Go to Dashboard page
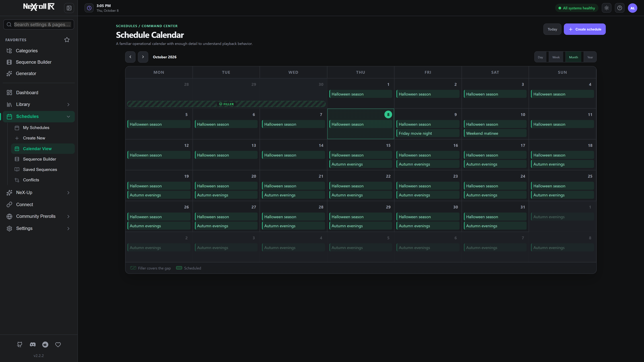The width and height of the screenshot is (644, 362). [x=39, y=93]
